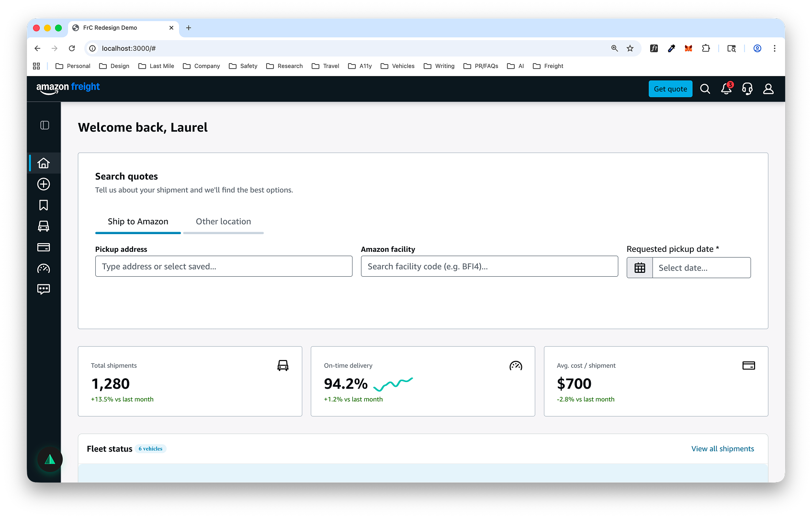Open View all shipments link
812x518 pixels.
point(722,449)
